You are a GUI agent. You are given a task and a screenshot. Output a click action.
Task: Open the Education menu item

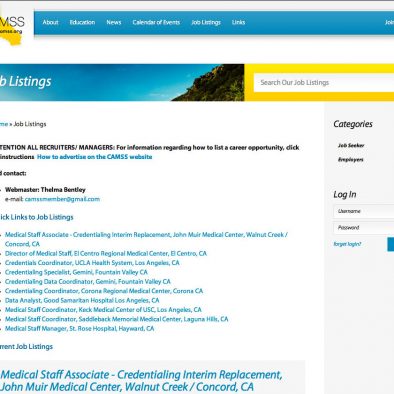coord(82,22)
